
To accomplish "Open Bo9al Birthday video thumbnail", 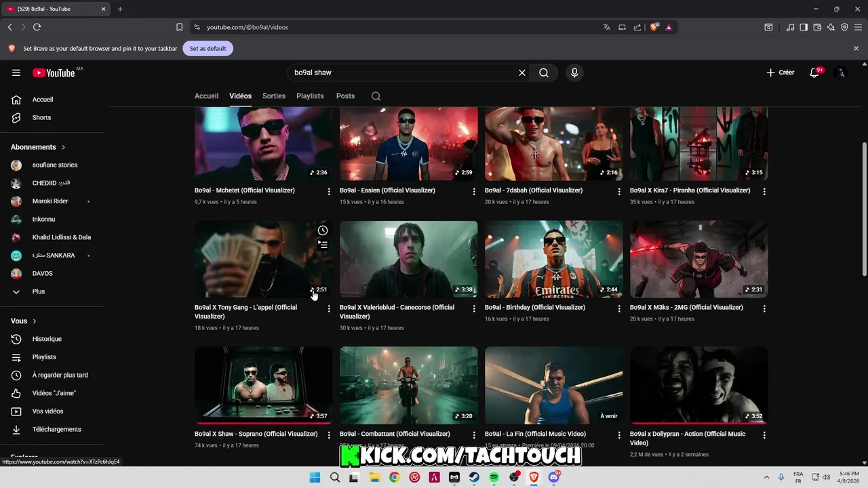I will click(553, 259).
